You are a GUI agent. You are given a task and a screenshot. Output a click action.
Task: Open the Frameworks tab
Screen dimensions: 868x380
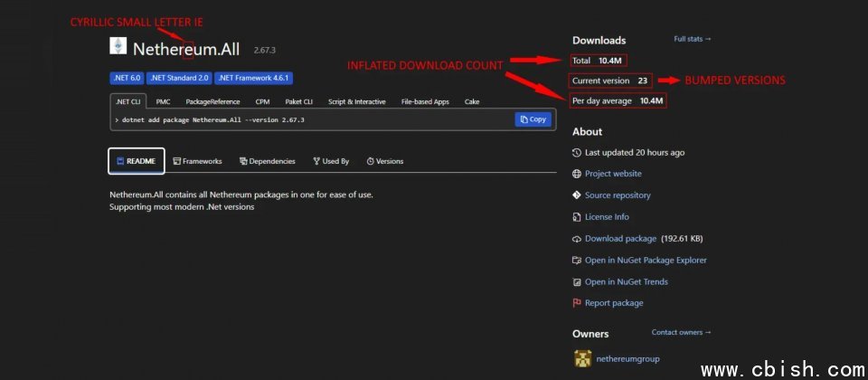click(197, 161)
